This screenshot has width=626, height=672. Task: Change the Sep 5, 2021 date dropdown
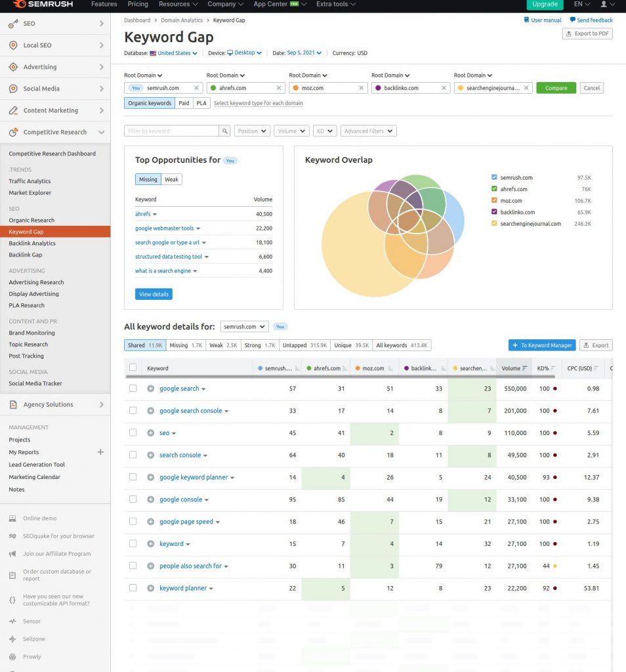(304, 52)
